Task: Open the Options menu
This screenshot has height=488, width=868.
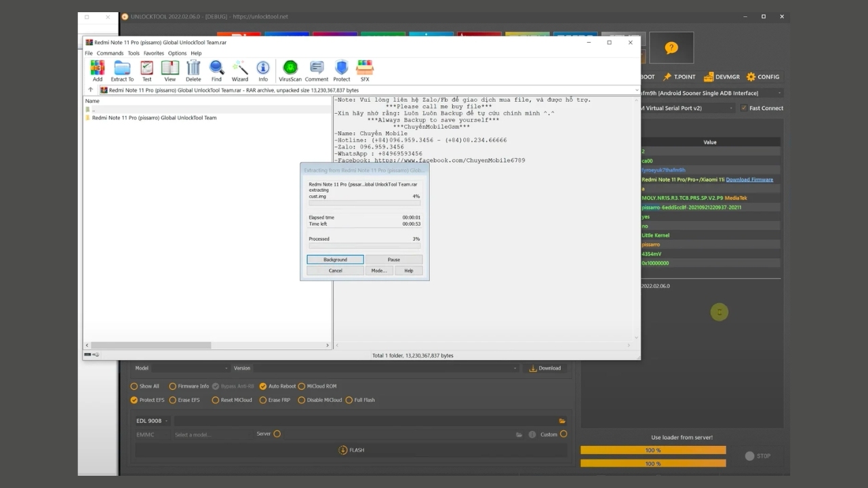Action: pyautogui.click(x=177, y=53)
